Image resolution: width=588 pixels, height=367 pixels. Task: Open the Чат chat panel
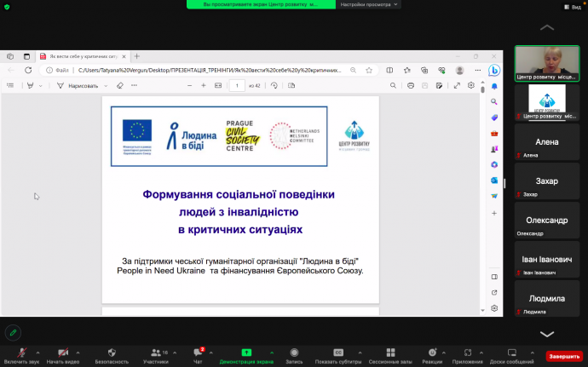198,353
